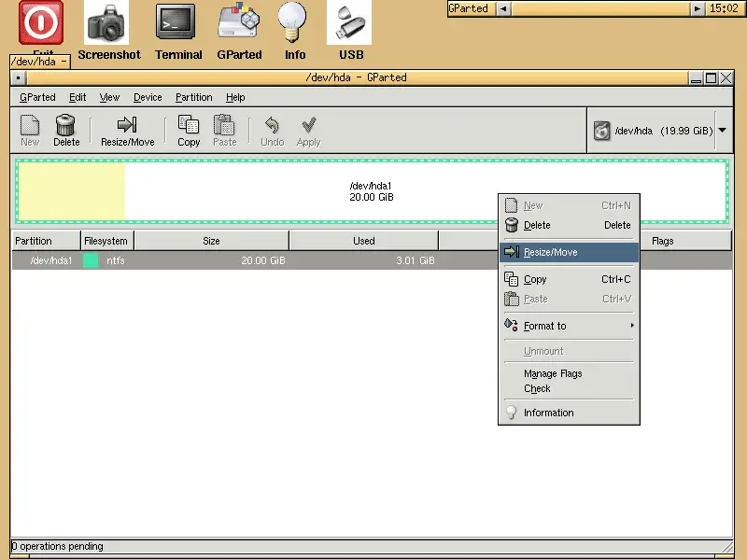Open the Edit menu
The image size is (747, 560).
tap(78, 97)
